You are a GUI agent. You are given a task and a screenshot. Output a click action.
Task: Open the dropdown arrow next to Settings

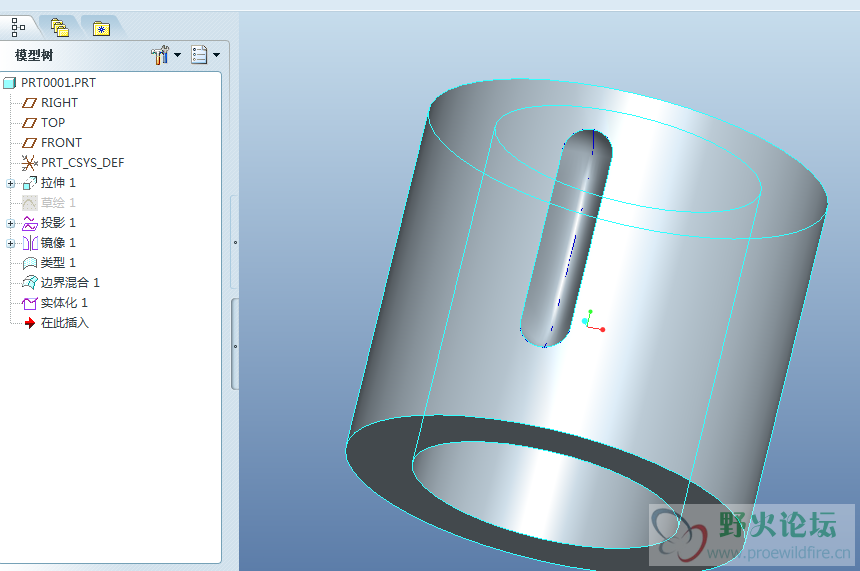(x=177, y=55)
